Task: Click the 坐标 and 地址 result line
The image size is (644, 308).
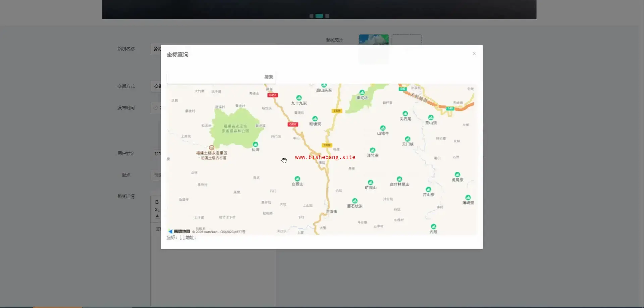Action: point(181,238)
